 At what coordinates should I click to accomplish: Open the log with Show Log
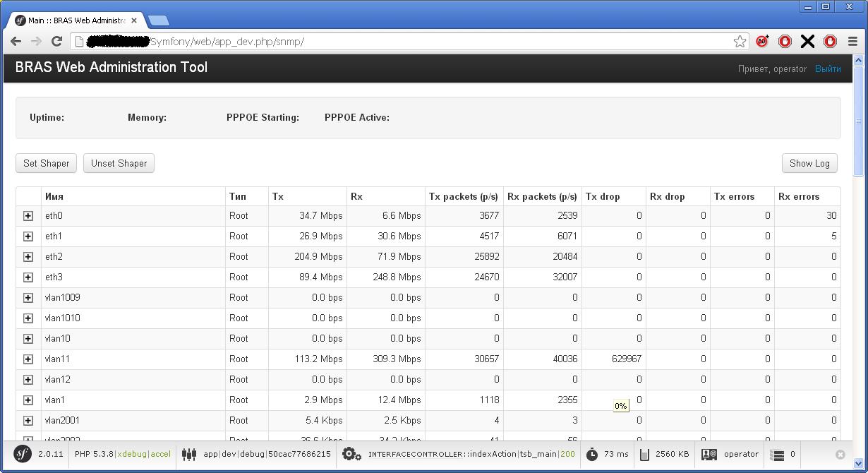point(809,163)
